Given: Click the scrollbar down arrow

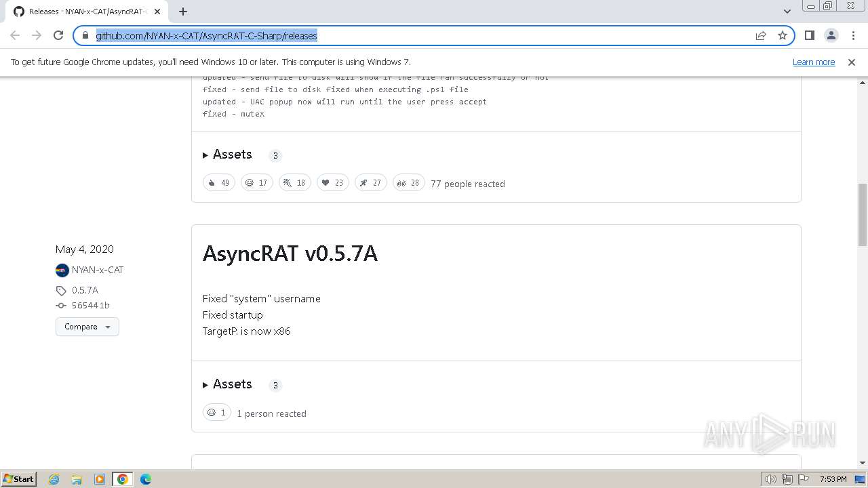Looking at the screenshot, I should [x=863, y=463].
